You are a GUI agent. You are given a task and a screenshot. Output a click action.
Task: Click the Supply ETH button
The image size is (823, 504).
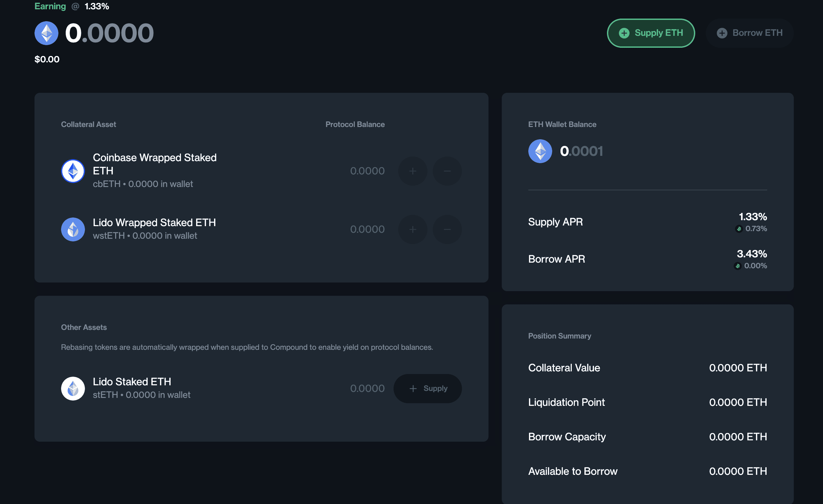point(650,33)
